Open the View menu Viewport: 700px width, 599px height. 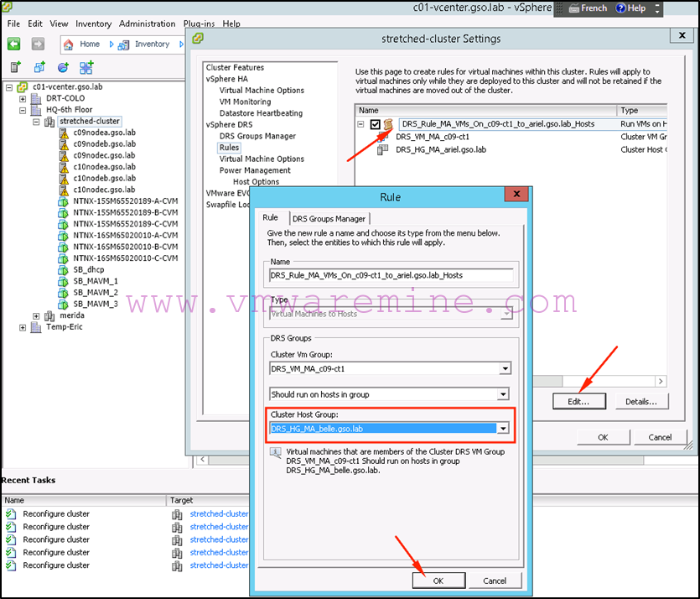[59, 23]
